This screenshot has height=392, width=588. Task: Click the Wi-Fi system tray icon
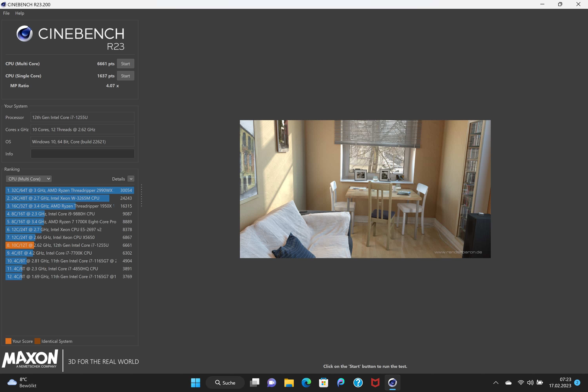(521, 383)
